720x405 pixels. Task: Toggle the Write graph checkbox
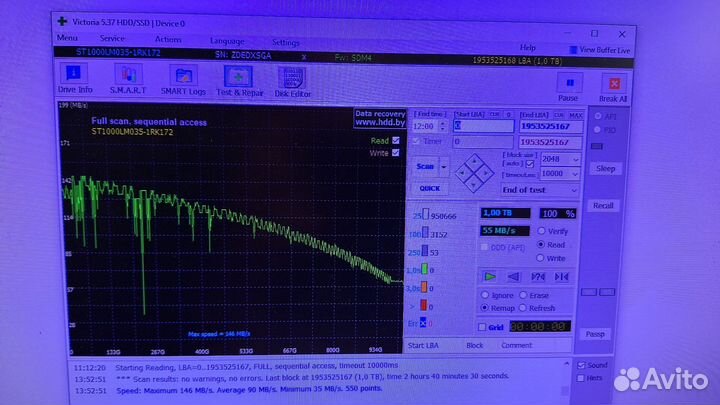396,153
